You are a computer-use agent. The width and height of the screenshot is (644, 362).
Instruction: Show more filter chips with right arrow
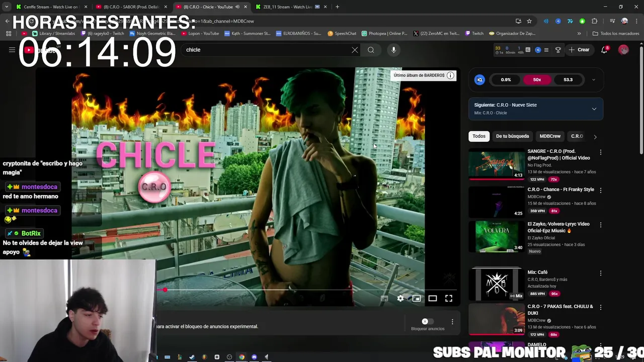click(x=595, y=137)
